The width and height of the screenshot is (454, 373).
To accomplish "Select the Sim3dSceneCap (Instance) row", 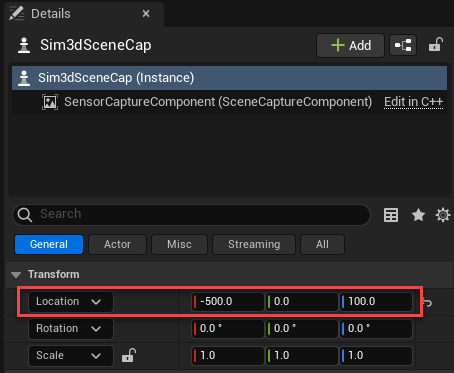I will coord(229,78).
